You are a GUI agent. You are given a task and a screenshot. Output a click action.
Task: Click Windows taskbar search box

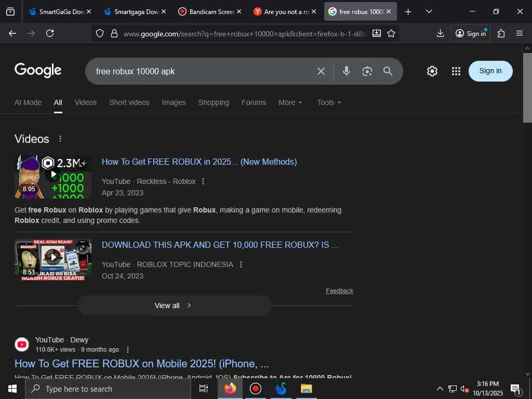108,389
